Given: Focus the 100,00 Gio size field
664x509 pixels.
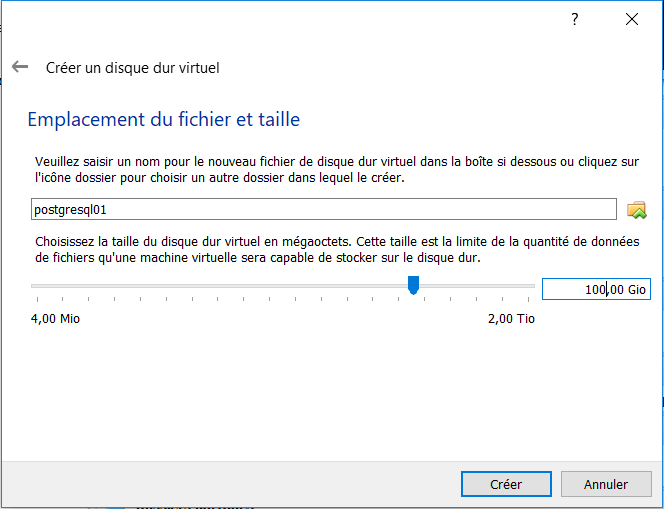Looking at the screenshot, I should pos(596,289).
